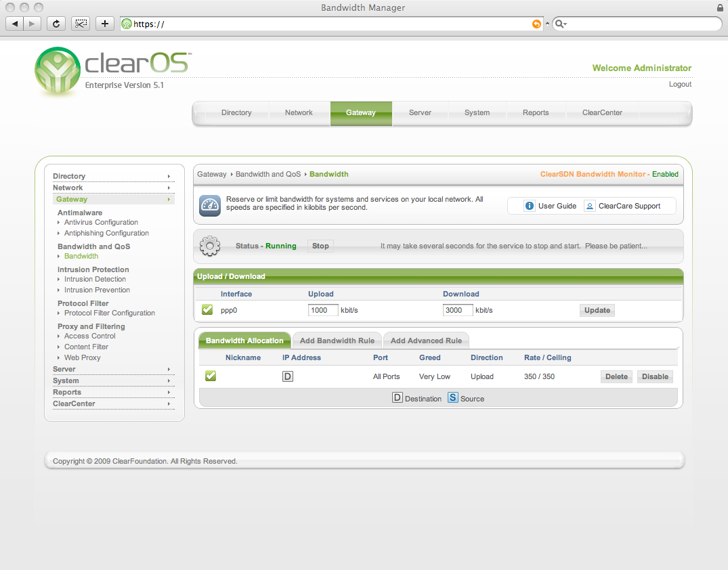Click the padlock icon in title bar

(x=720, y=7)
